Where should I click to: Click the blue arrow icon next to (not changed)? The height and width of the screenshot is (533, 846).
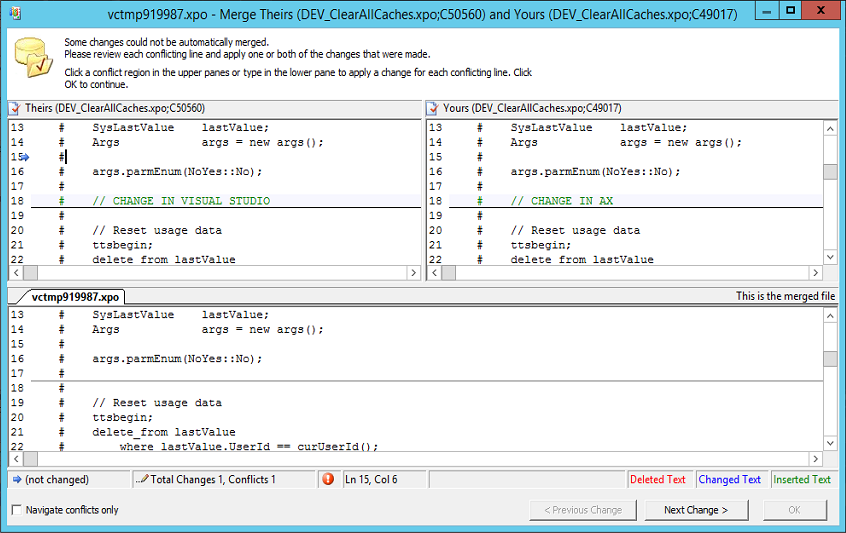17,480
